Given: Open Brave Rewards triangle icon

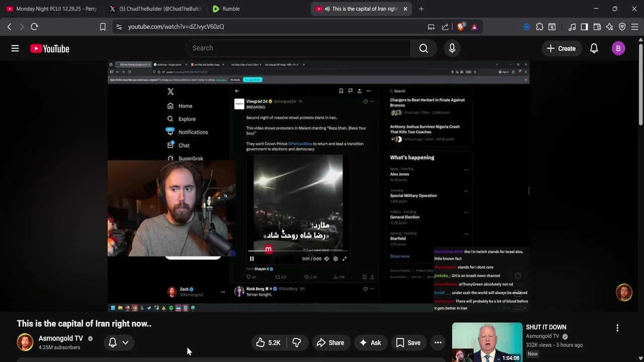Looking at the screenshot, I should click(474, 27).
